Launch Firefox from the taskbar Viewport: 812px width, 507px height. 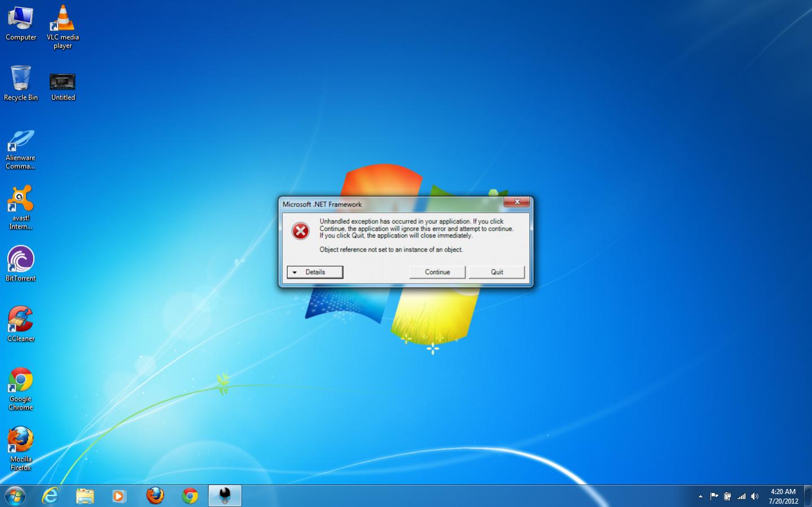pos(155,496)
